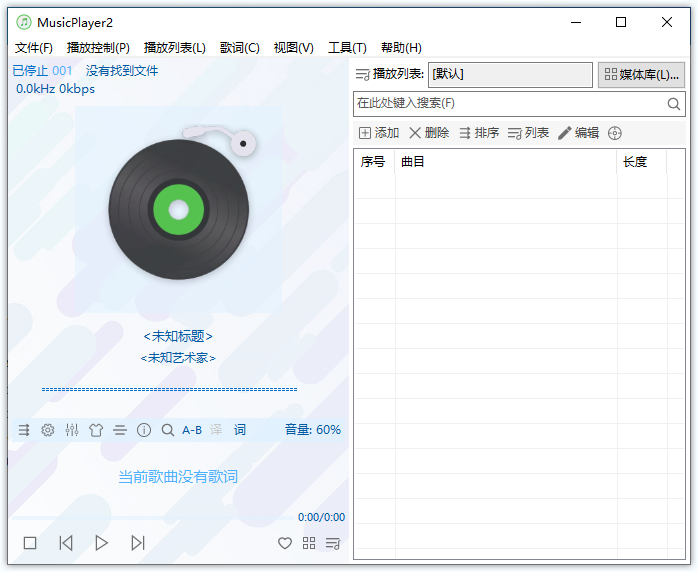Add song to favorites with heart icon
Image resolution: width=698 pixels, height=572 pixels.
(284, 543)
